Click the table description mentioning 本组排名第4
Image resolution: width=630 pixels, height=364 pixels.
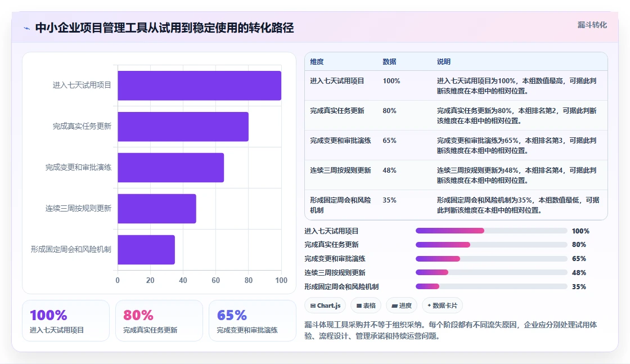click(517, 175)
